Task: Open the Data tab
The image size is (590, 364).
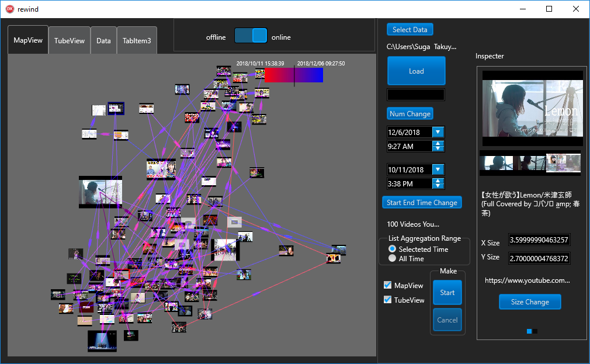Action: [x=103, y=41]
